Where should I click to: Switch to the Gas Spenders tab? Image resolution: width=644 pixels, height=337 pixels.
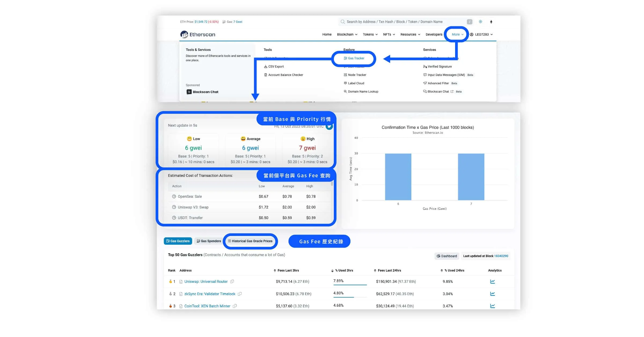[x=209, y=241]
